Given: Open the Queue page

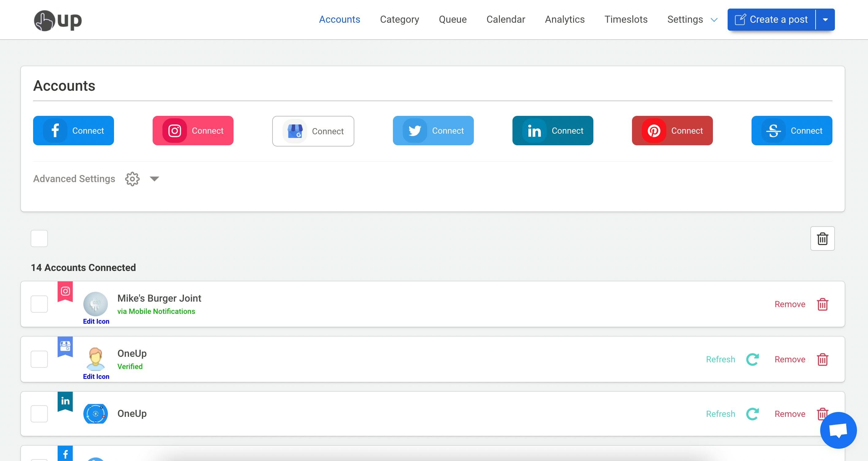Looking at the screenshot, I should click(x=452, y=20).
